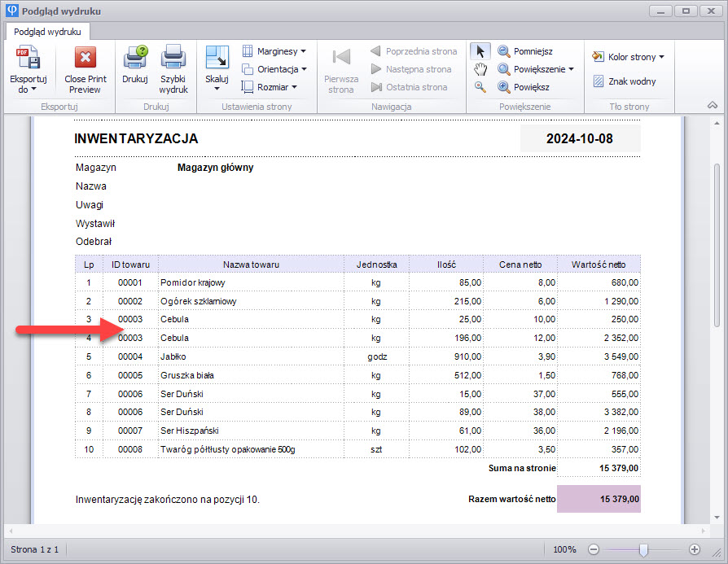Open Znak wodny watermark settings
728x564 pixels.
[x=624, y=81]
